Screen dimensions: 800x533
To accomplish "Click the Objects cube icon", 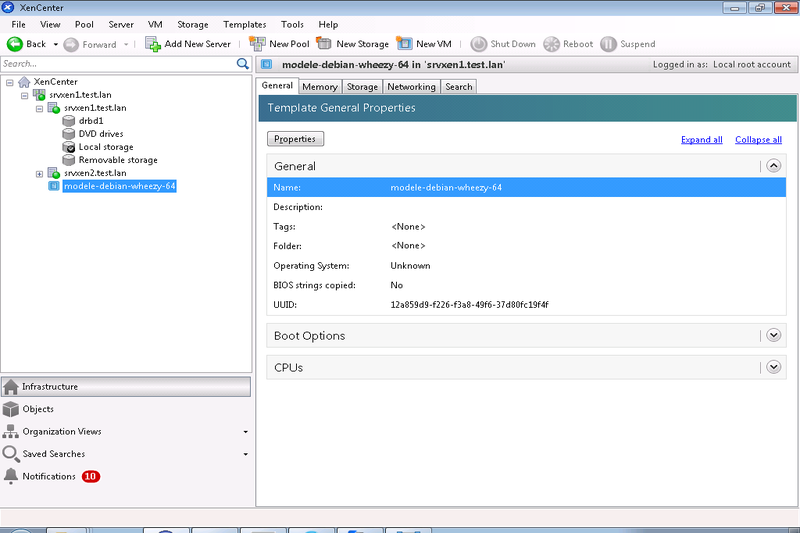I will pos(11,409).
